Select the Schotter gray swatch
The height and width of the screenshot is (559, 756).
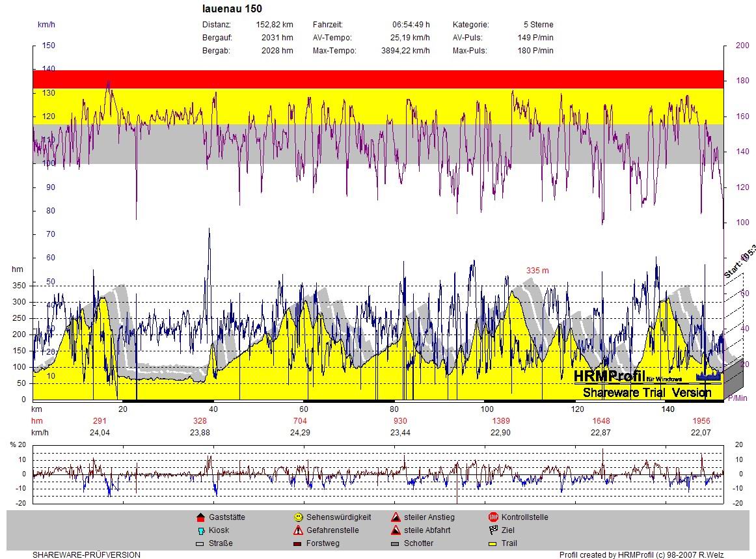(395, 543)
